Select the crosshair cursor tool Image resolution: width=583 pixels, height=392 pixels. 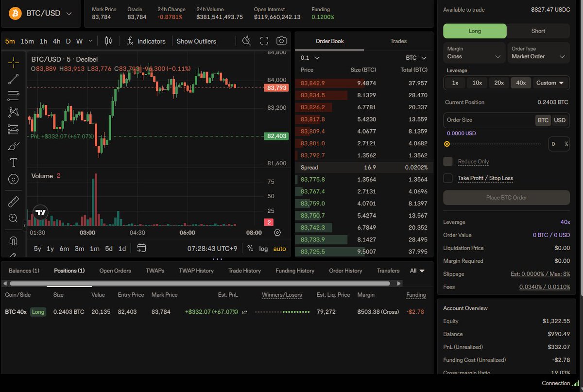click(x=14, y=62)
